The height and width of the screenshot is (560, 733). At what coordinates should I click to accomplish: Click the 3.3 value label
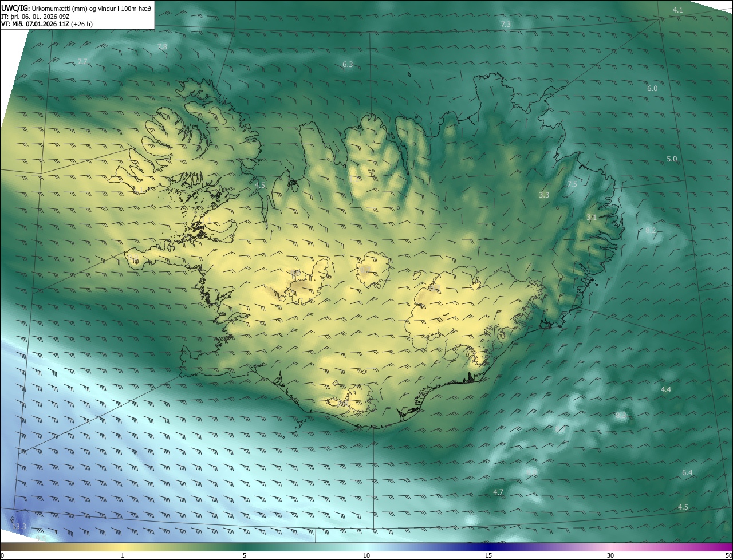click(544, 195)
